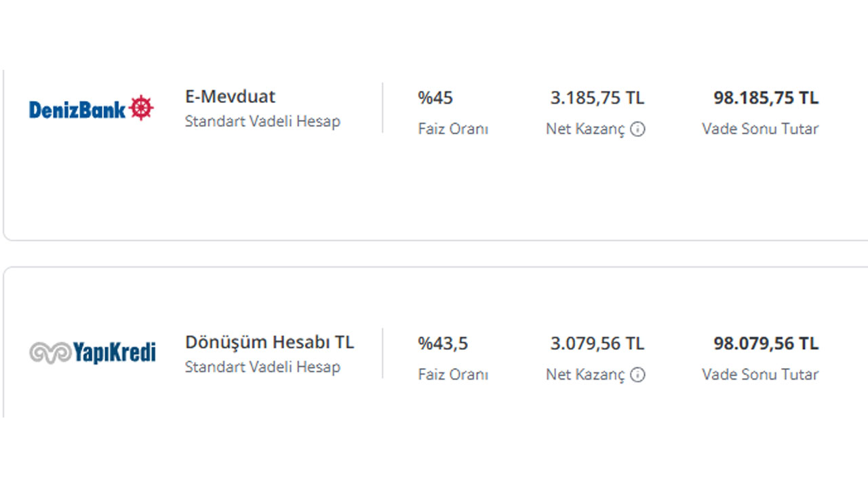
Task: Click the 98.185,75 TL maturity total
Action: [x=766, y=98]
